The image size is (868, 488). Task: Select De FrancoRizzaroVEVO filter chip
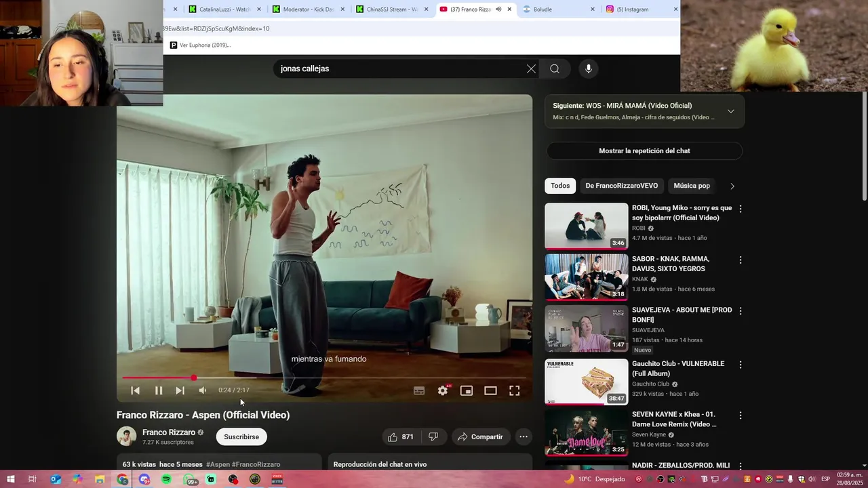[622, 186]
